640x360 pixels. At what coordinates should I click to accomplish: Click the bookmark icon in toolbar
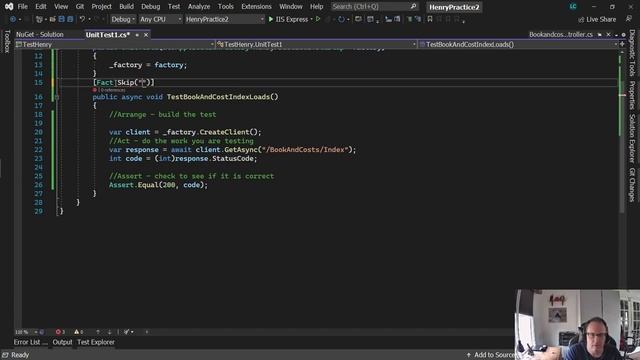click(430, 19)
